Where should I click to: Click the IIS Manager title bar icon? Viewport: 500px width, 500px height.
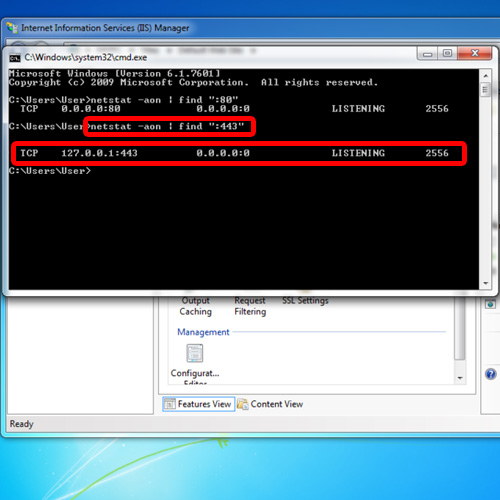click(12, 28)
